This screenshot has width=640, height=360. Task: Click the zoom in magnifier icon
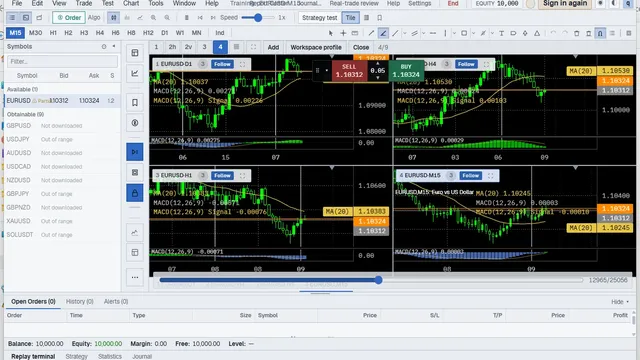point(153,18)
